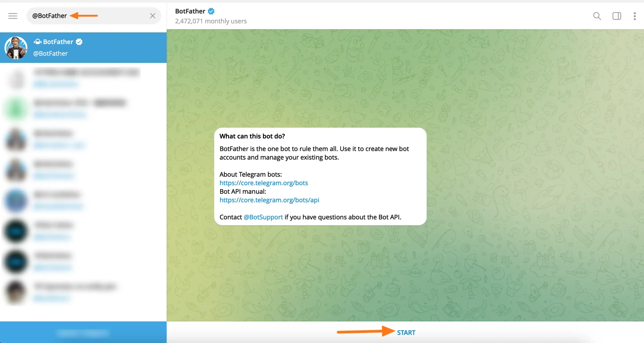Viewport: 644px width, 343px height.
Task: Click the 2,472,071 monthly users subtitle
Action: tap(211, 21)
